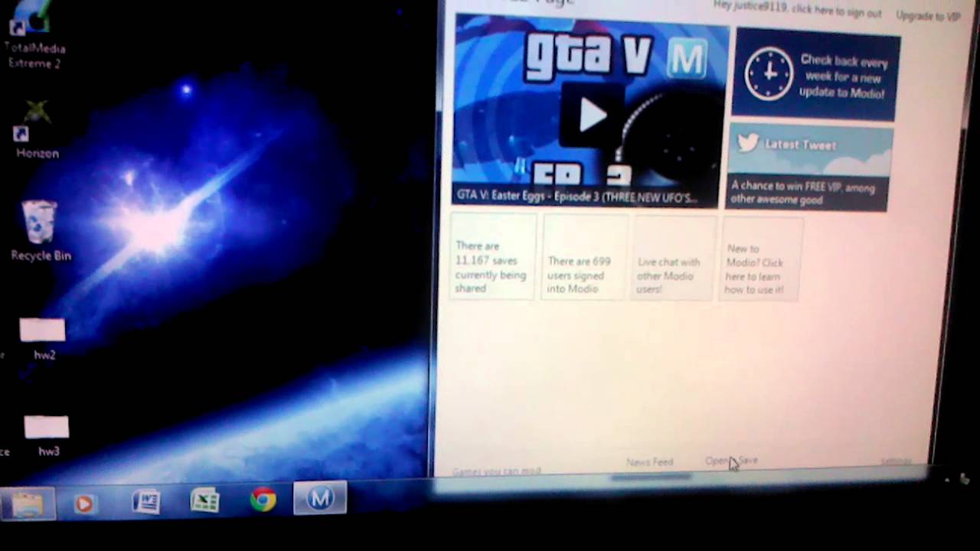Open the 699 users signed in tile
Screen dimensions: 980x551
click(x=584, y=257)
